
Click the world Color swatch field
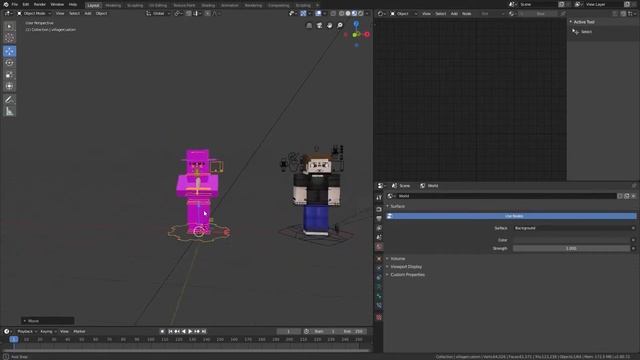point(571,240)
